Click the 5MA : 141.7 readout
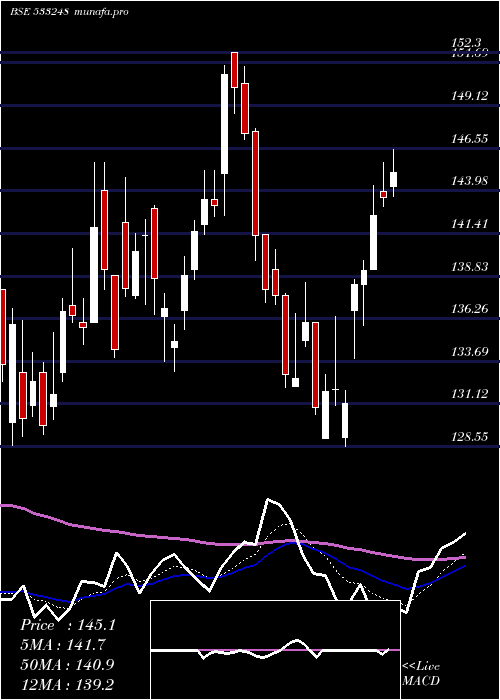The width and height of the screenshot is (500, 700). tap(63, 645)
